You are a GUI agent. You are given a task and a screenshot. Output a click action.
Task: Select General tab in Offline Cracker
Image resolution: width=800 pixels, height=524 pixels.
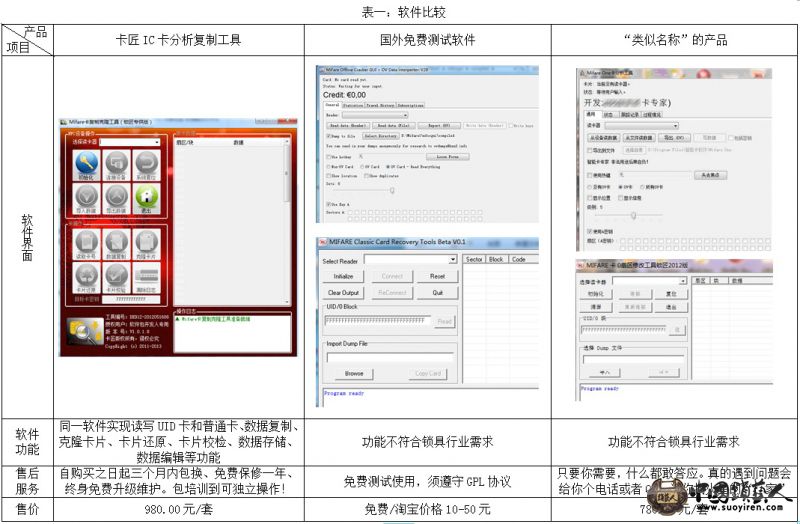pyautogui.click(x=332, y=105)
